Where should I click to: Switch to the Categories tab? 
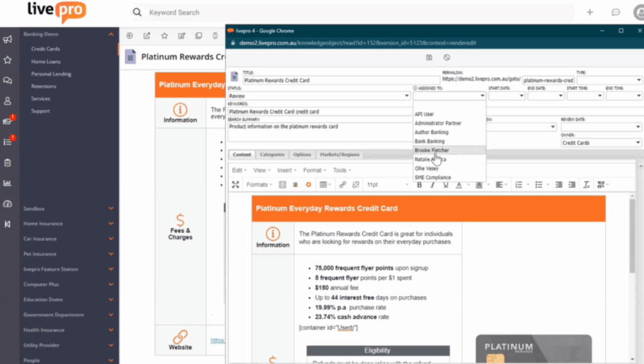pos(272,155)
